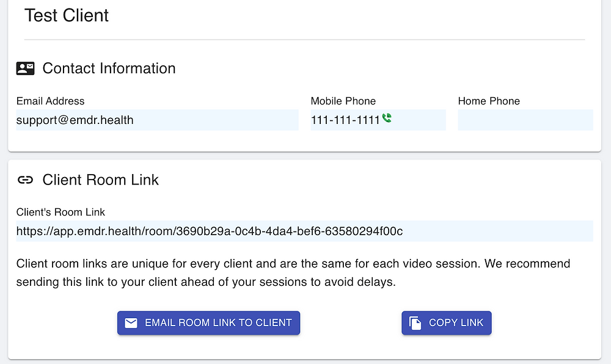This screenshot has width=611, height=364.
Task: Click the contact card icon beside Contact Information
Action: pos(25,68)
